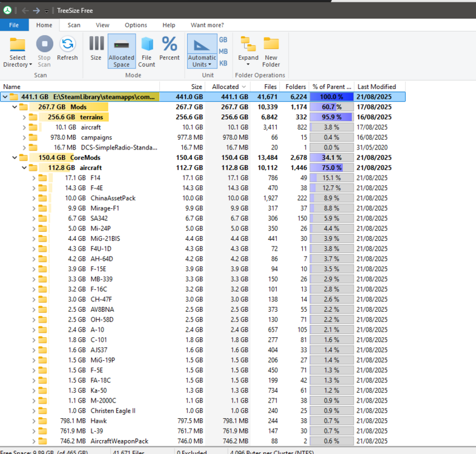The width and height of the screenshot is (476, 454).
Task: Collapse the CoreMods tree folder
Action: click(15, 157)
